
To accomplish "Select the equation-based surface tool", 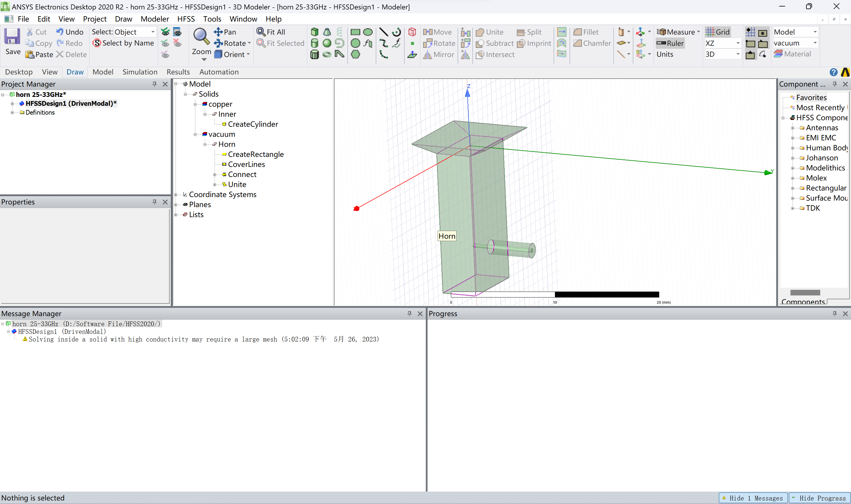I will pos(368,43).
